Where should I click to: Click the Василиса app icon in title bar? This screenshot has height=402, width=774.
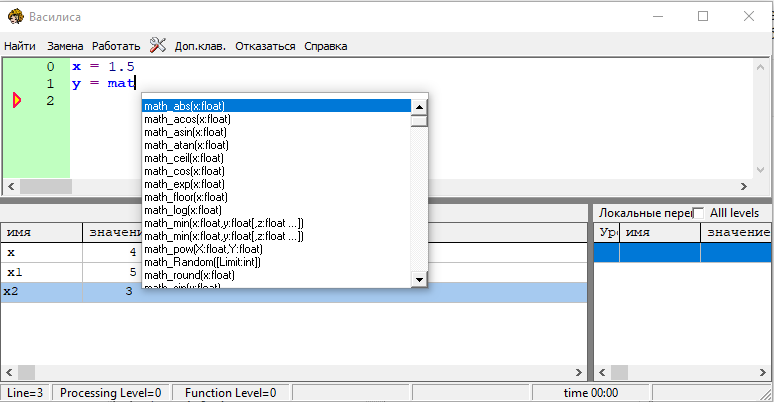(x=15, y=17)
